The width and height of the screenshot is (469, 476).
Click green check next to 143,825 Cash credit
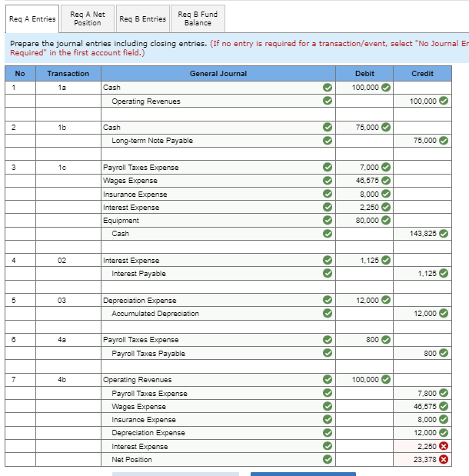(444, 234)
